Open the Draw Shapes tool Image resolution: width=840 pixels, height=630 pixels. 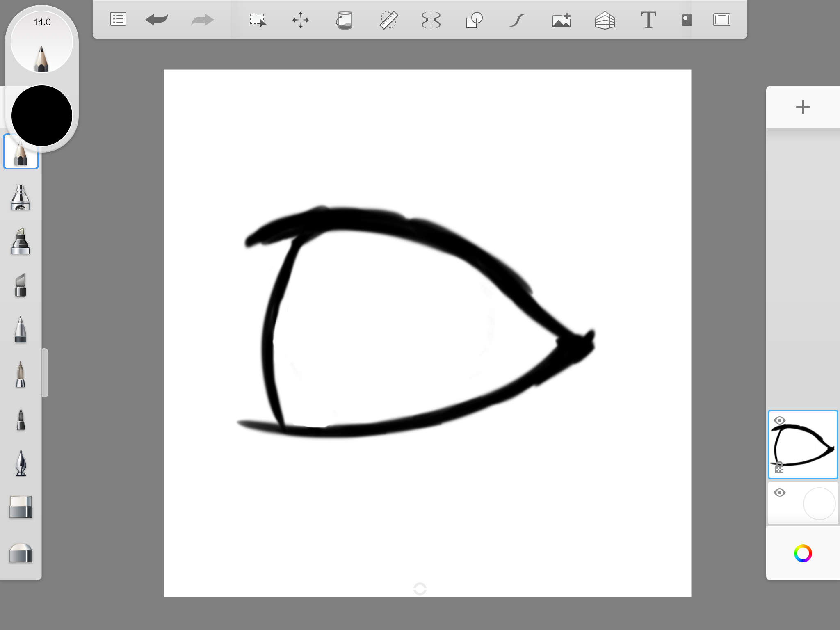point(474,20)
